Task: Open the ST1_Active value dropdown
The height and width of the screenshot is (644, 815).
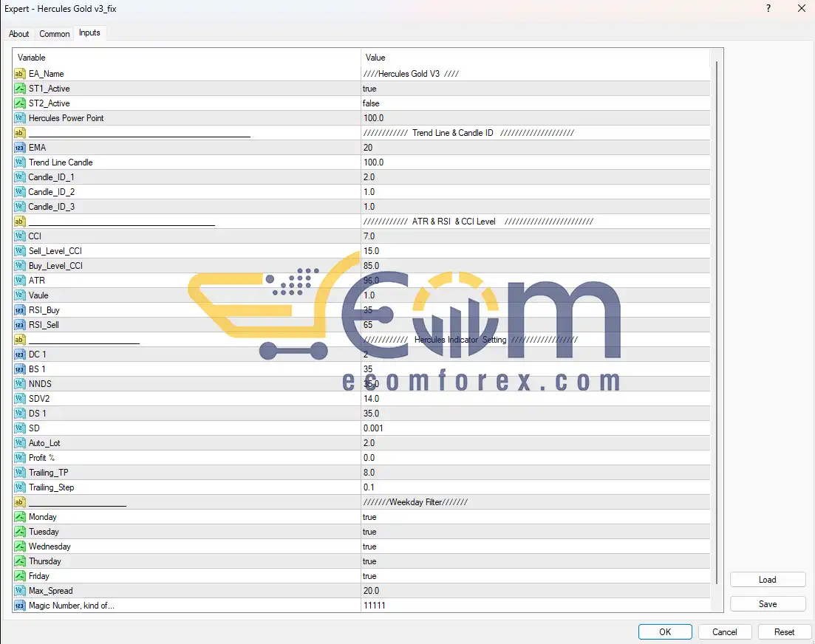Action: point(535,89)
